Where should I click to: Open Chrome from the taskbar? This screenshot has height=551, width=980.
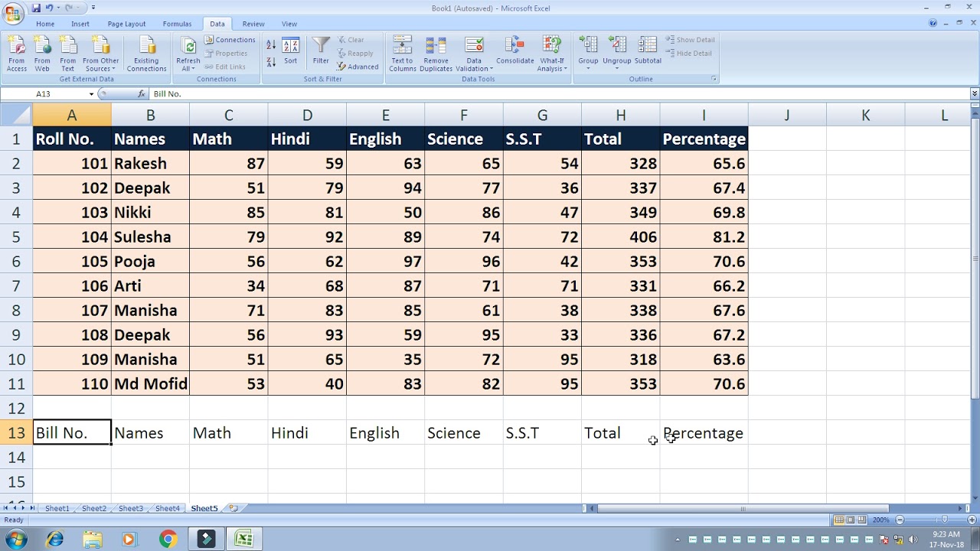[168, 539]
